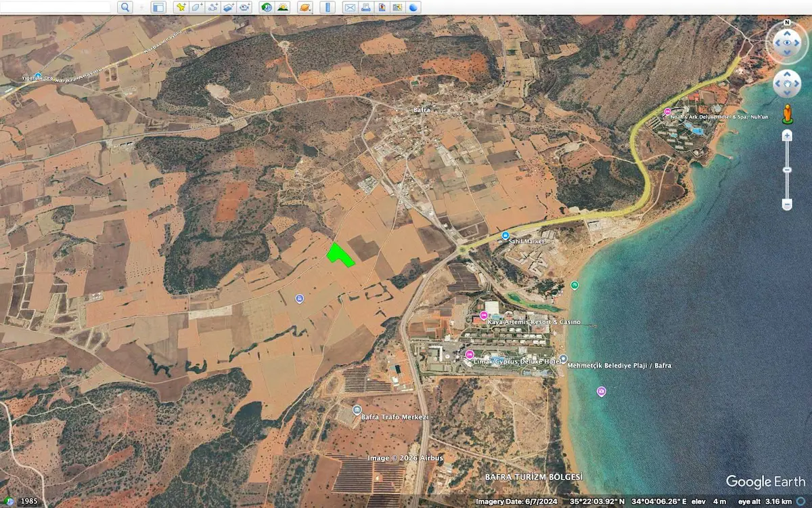Click the BAFRA TURİZM BÖLGESİ label
Screen dimensions: 812x508
(534, 477)
